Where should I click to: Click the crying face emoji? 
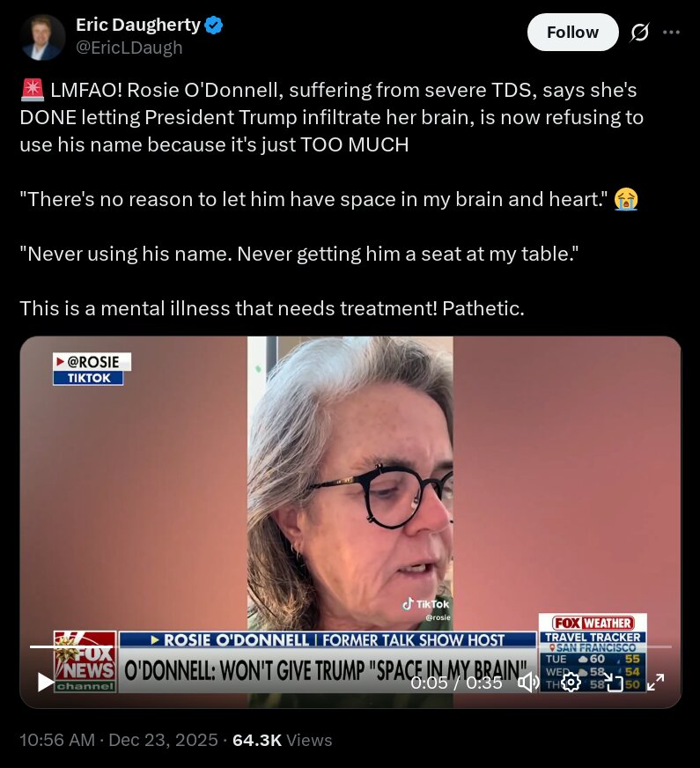click(x=626, y=199)
